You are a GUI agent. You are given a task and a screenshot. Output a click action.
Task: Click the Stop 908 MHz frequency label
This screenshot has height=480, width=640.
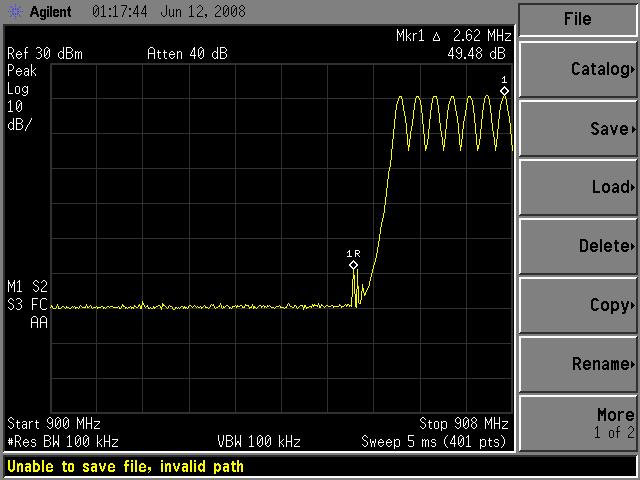[x=464, y=423]
